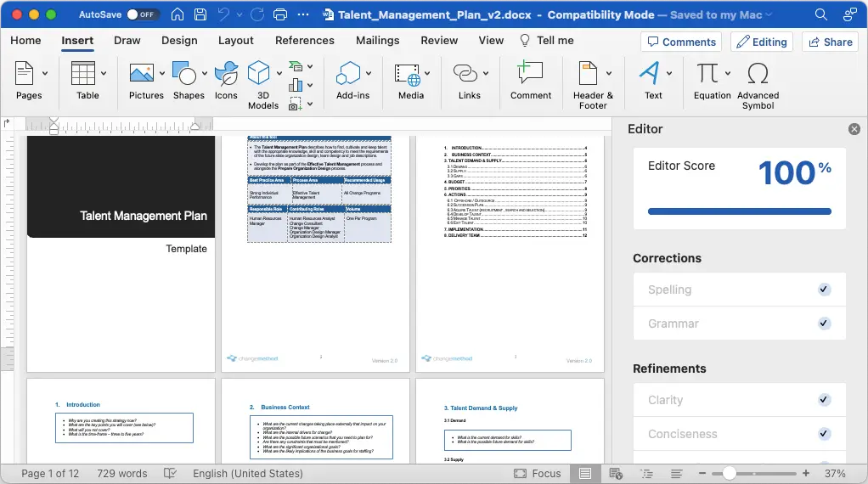Click the Share button
This screenshot has width=868, height=484.
[831, 42]
